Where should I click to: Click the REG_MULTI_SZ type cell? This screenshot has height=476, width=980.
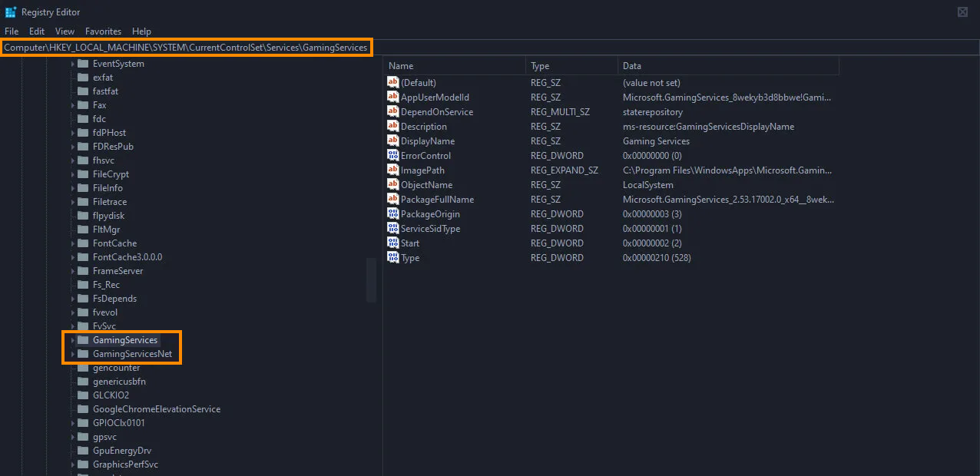[x=560, y=112]
